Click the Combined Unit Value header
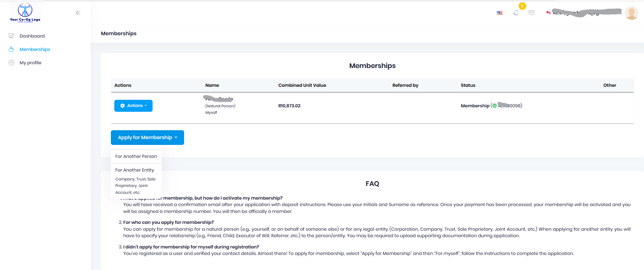 pyautogui.click(x=302, y=85)
